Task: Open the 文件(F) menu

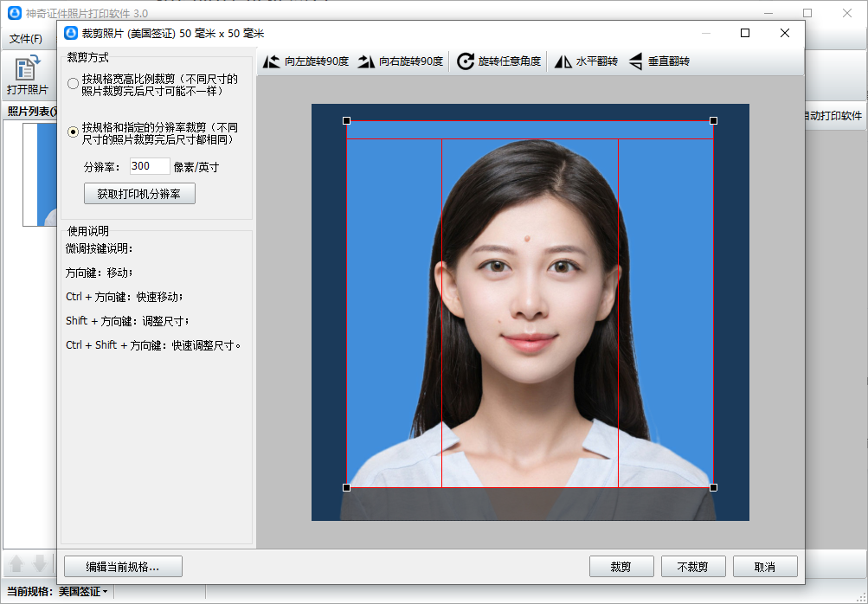Action: (26, 39)
